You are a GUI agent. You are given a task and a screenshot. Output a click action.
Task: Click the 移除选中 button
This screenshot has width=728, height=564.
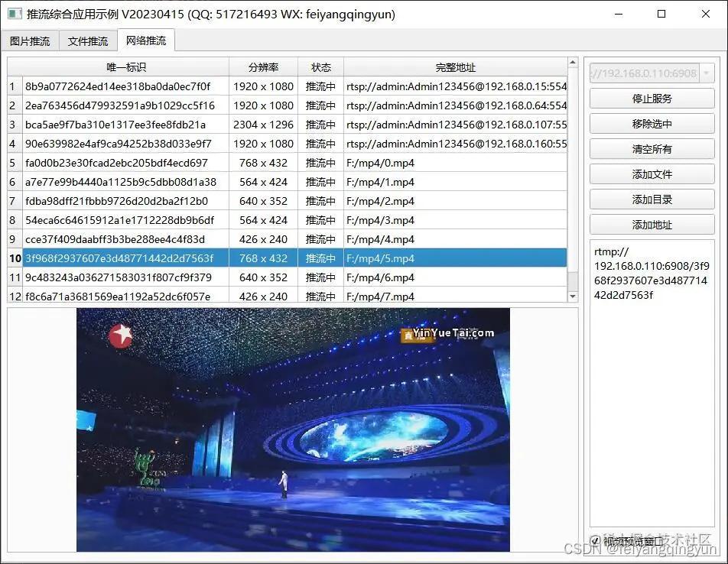coord(652,123)
